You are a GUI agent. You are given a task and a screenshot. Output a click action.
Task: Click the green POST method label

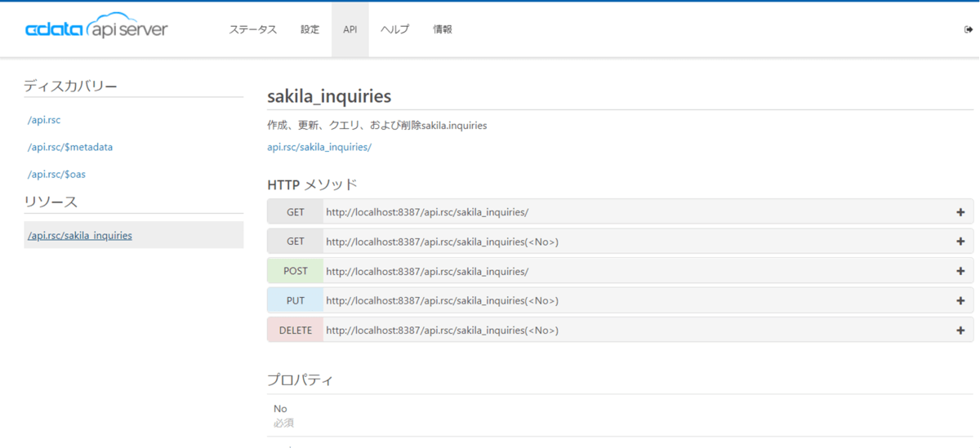click(296, 271)
